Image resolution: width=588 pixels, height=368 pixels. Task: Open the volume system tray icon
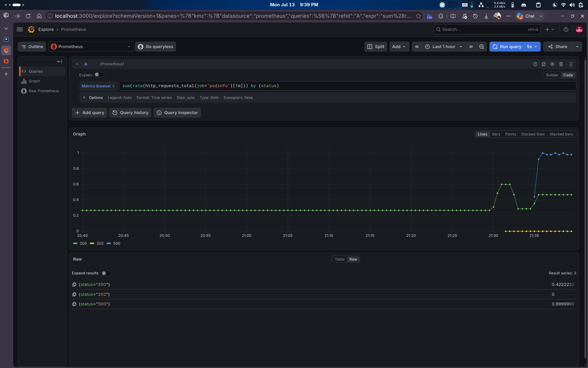tap(572, 5)
